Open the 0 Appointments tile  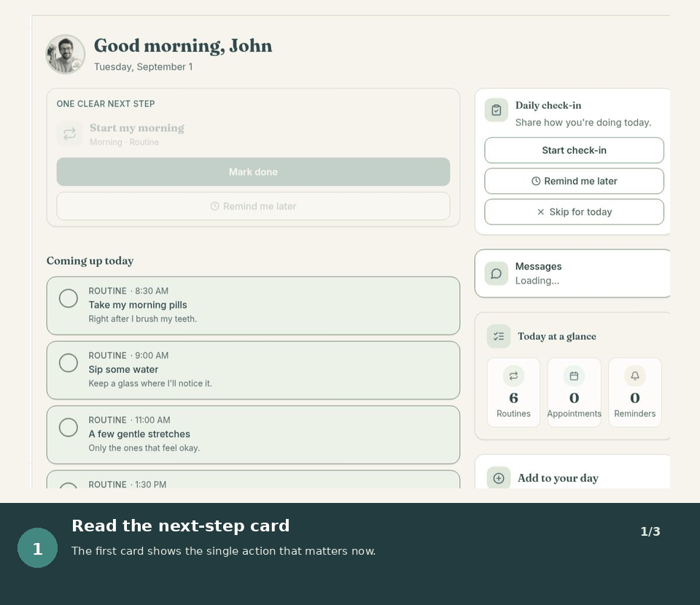(574, 393)
